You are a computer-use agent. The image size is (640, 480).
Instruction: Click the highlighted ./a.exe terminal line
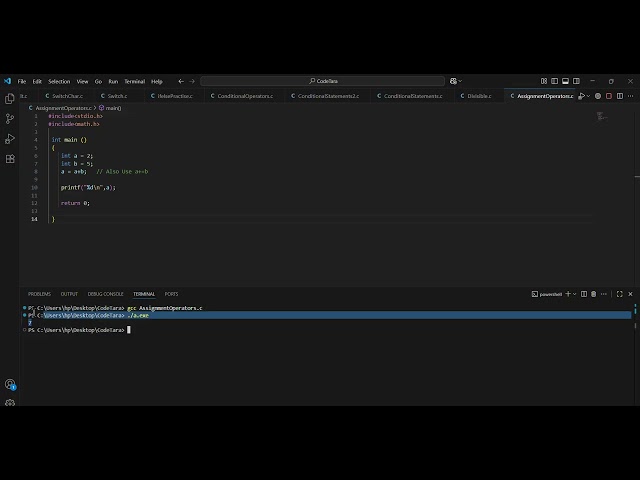point(327,316)
